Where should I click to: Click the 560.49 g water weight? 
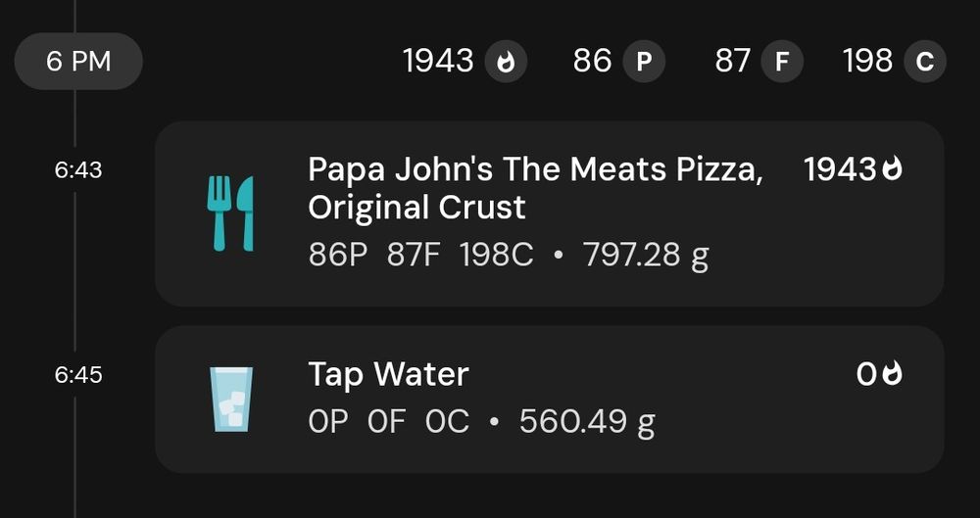coord(586,422)
